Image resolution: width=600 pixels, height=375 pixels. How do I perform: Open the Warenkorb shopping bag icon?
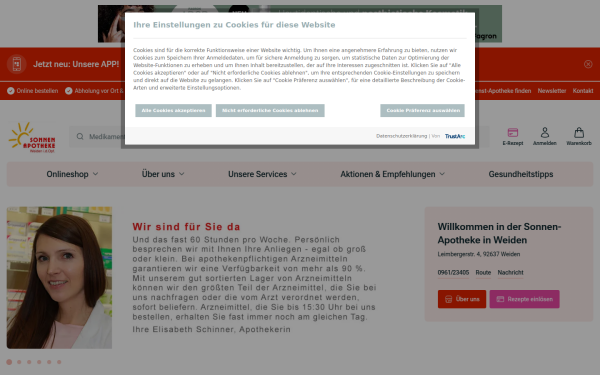(x=579, y=137)
